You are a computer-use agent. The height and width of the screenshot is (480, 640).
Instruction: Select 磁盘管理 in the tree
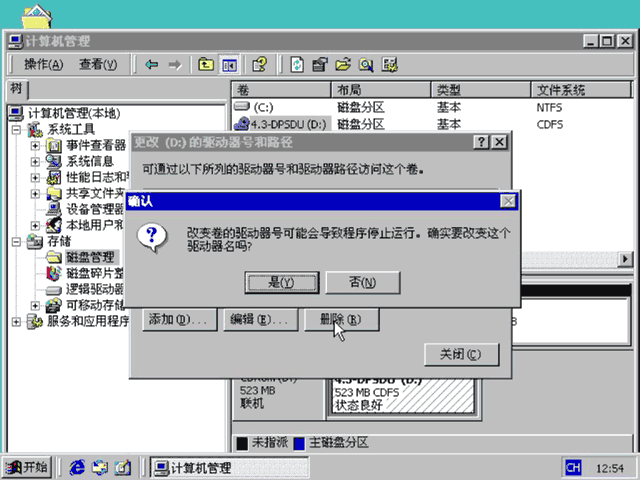click(x=90, y=257)
